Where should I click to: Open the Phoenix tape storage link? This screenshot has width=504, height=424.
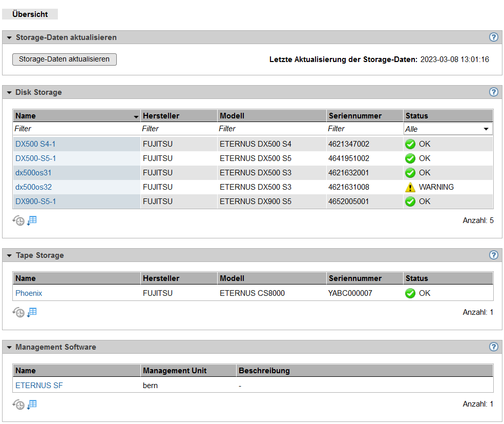(29, 293)
